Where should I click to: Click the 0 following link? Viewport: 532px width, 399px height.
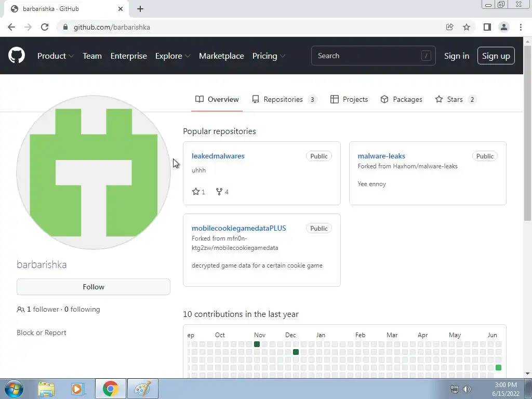click(82, 310)
